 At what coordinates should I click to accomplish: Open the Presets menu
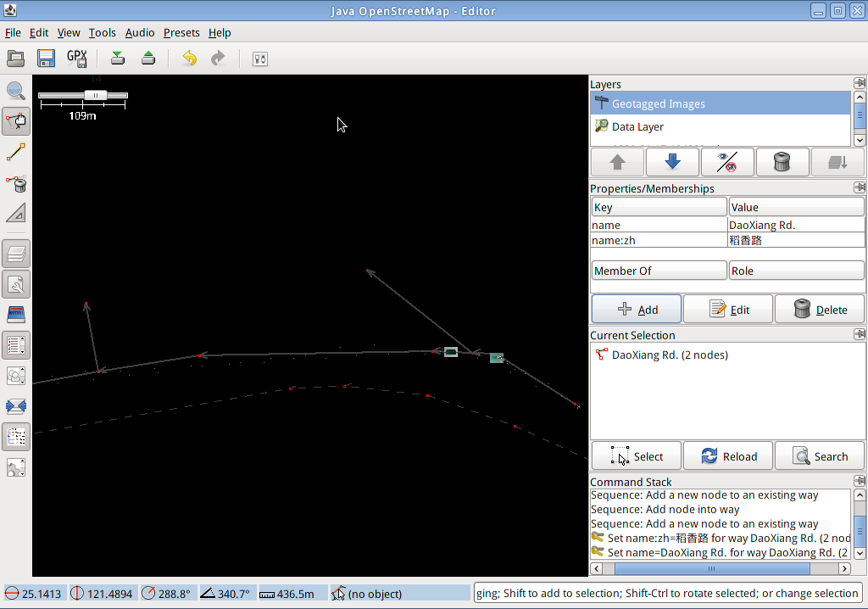pos(181,32)
